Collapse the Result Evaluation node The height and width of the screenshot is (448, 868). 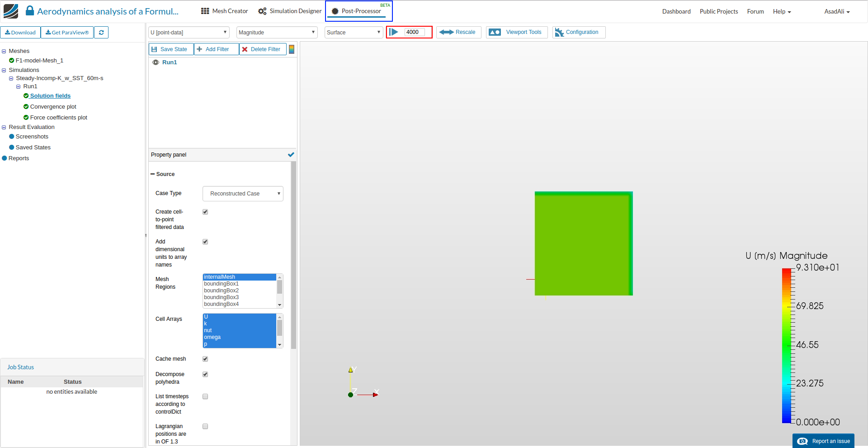point(4,128)
